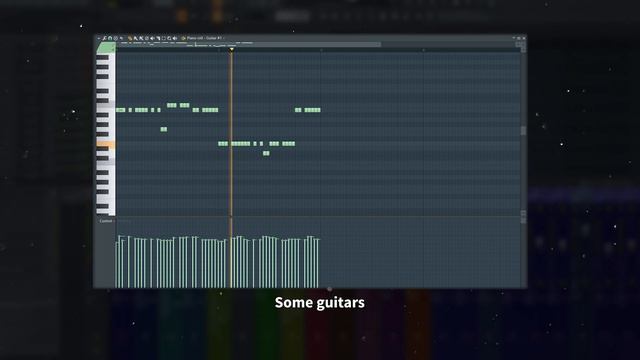
Task: Pick the Zoom magnifier tool
Action: (169, 38)
